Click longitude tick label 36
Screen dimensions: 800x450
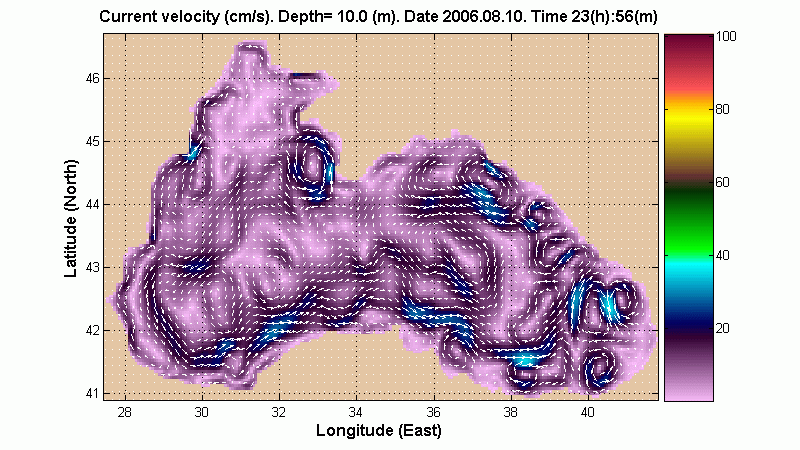tap(434, 412)
